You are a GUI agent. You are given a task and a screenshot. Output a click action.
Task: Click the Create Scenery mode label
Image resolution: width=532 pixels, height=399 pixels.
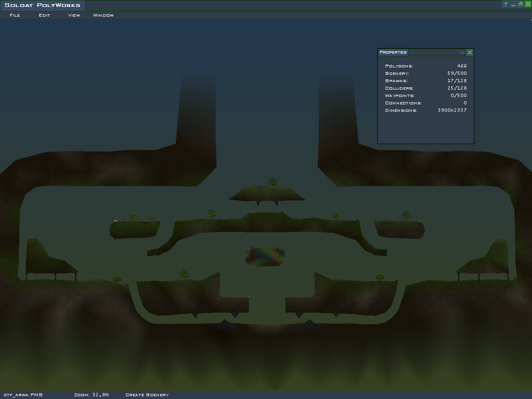pos(147,395)
